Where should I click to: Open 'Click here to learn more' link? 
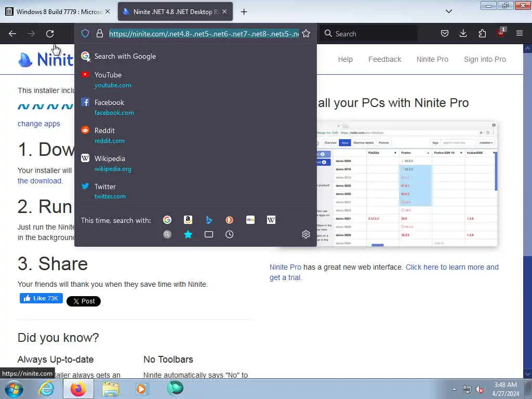click(452, 267)
